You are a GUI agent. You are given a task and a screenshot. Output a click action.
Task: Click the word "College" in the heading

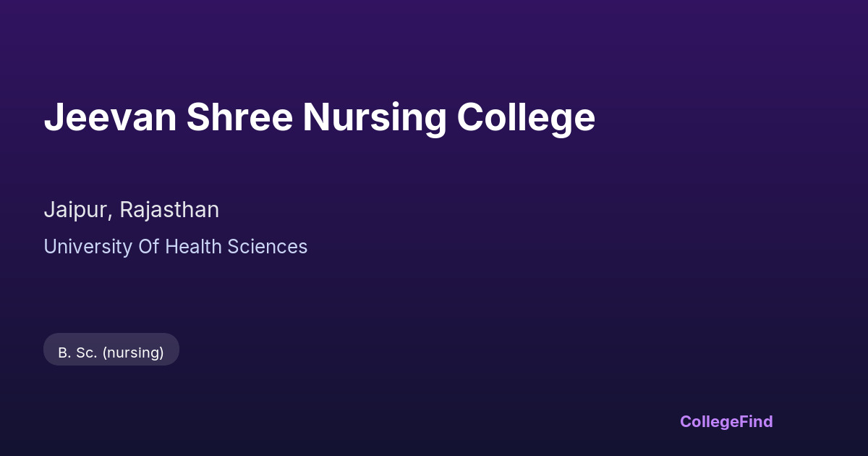tap(526, 117)
